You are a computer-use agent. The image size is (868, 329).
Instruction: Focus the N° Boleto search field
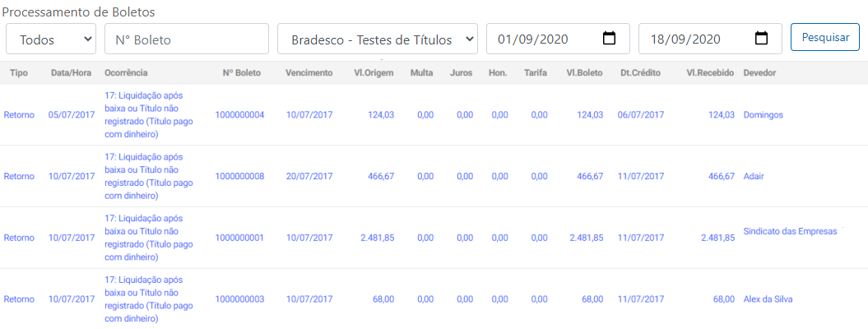[x=187, y=39]
